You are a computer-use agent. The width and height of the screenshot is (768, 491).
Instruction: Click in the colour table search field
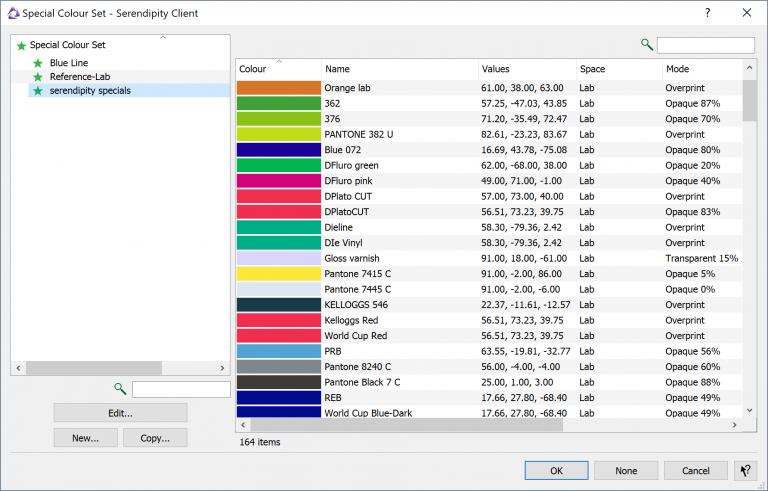pos(705,45)
